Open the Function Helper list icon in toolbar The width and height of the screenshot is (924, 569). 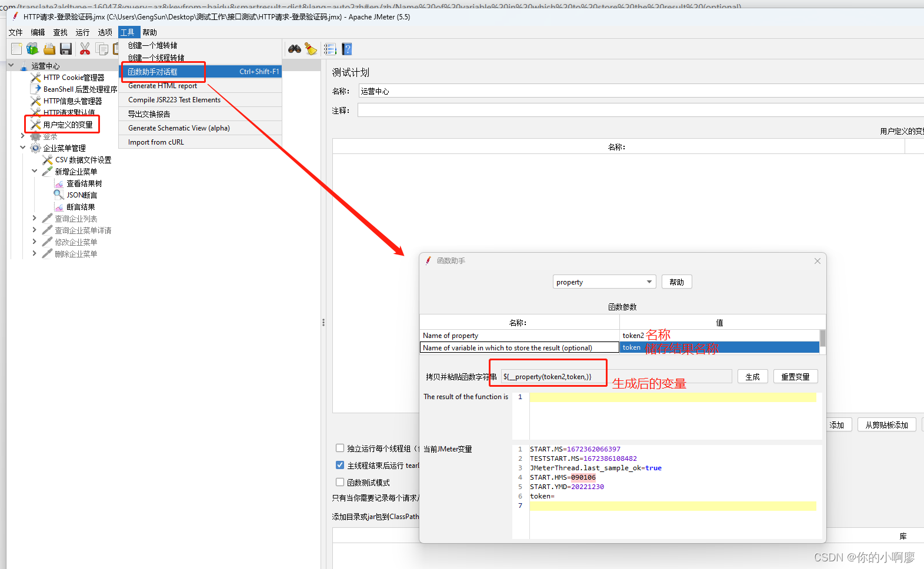330,49
